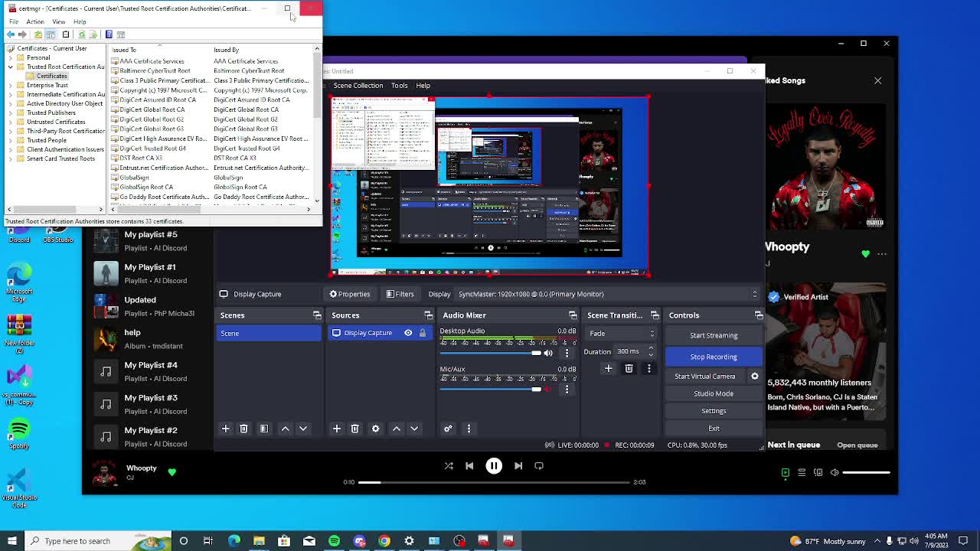980x551 pixels.
Task: Click the Desktop Audio volume slider
Action: [490, 353]
